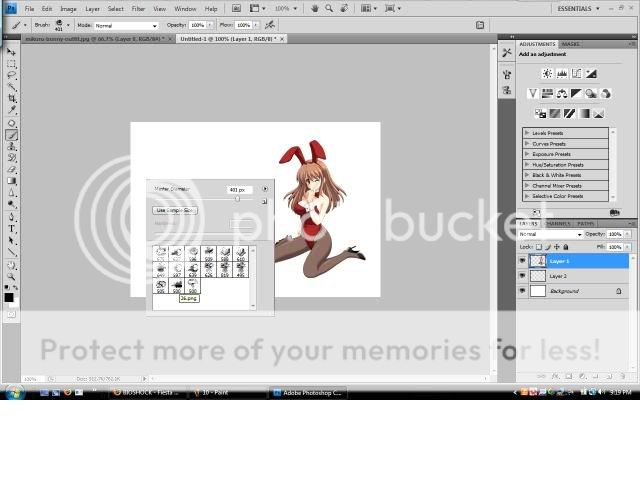The height and width of the screenshot is (485, 640).
Task: Click the Master Diameter slider handle
Action: [237, 198]
